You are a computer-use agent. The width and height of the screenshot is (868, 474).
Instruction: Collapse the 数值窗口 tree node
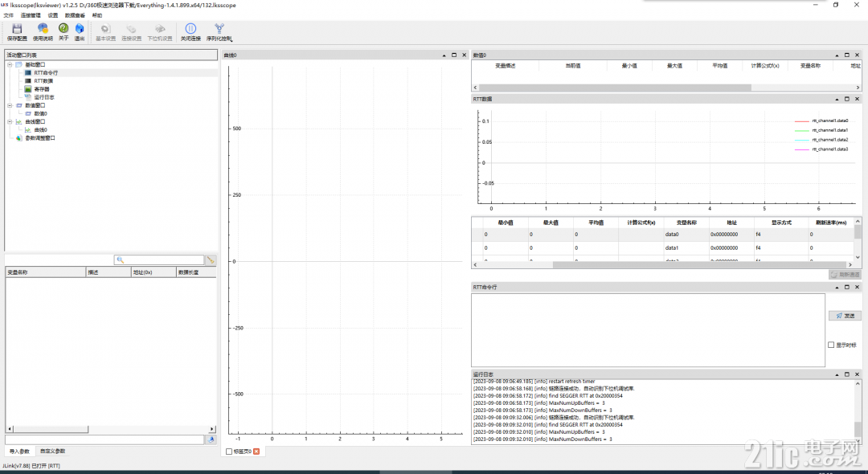coord(10,105)
